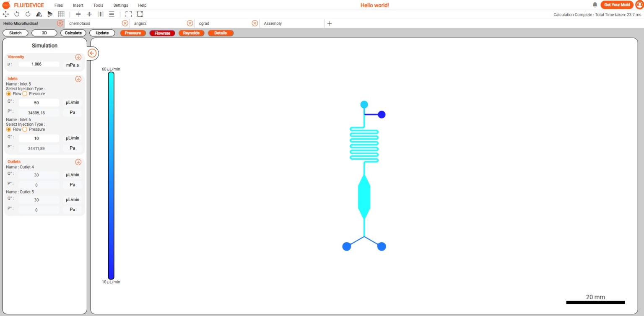Click the Calculate button
644x316 pixels.
point(73,33)
